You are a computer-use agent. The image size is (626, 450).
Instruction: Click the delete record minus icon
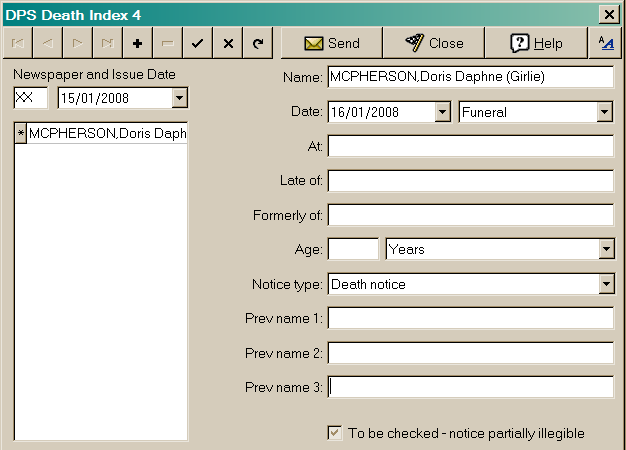coord(167,43)
